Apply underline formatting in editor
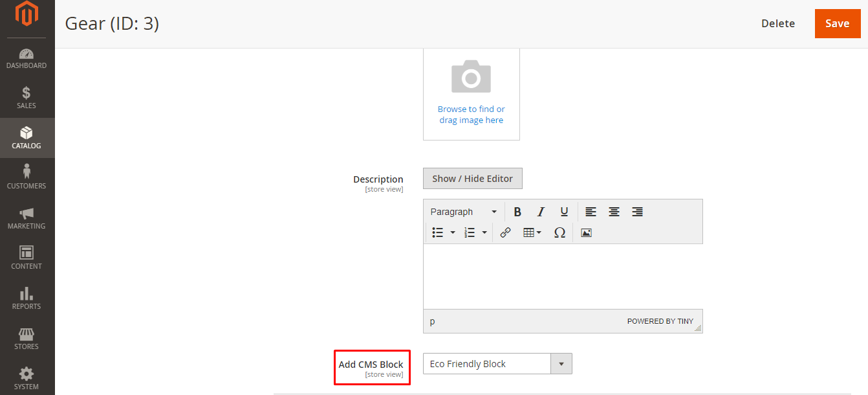868x395 pixels. coord(564,212)
